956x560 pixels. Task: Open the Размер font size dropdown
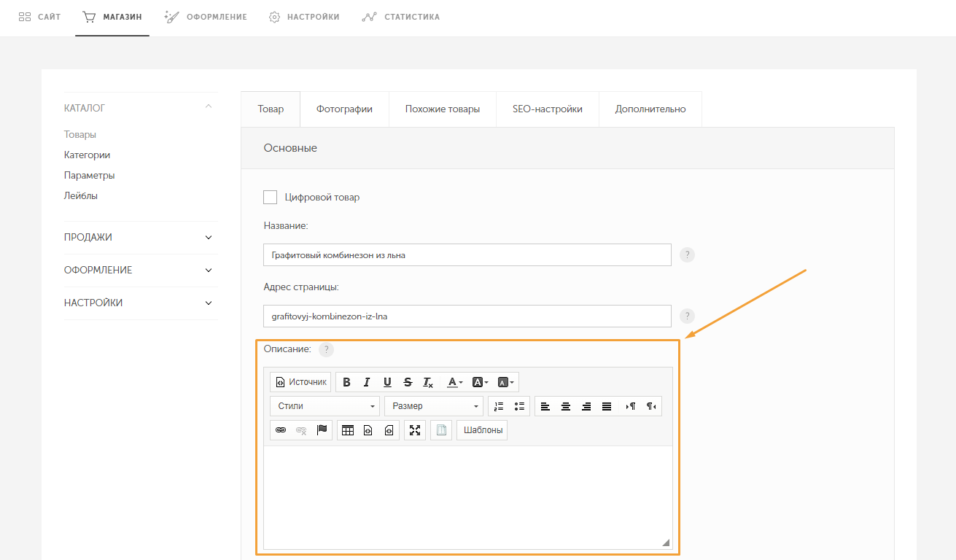coord(433,406)
